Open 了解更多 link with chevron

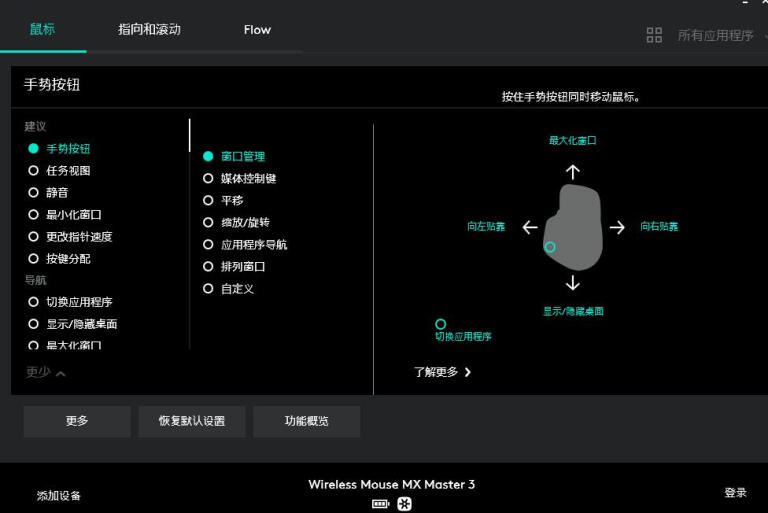[442, 372]
